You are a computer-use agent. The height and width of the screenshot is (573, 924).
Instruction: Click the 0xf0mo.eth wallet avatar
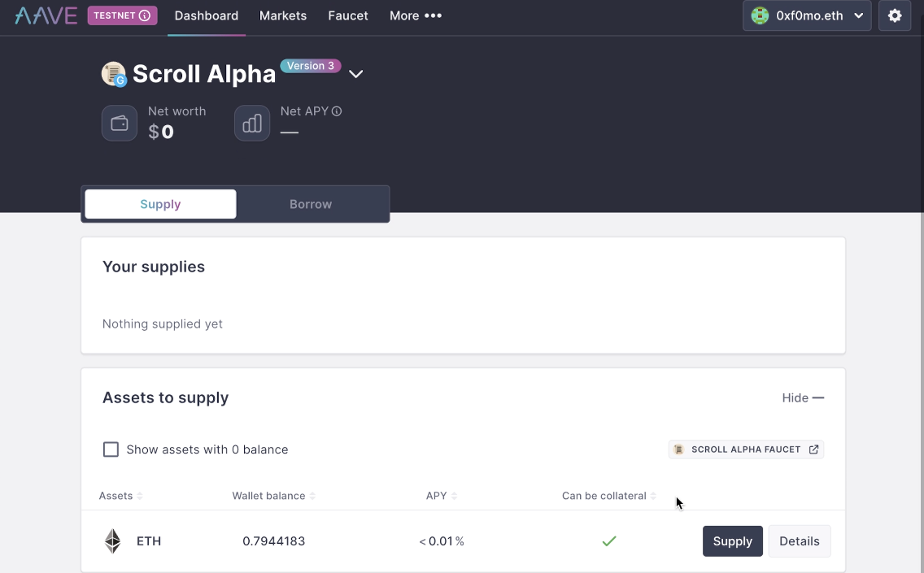tap(761, 15)
